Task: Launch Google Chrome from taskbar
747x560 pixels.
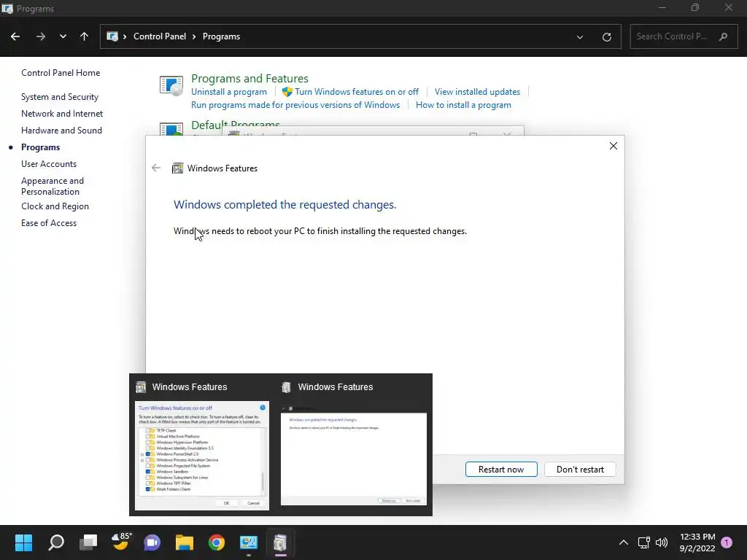Action: click(x=216, y=542)
